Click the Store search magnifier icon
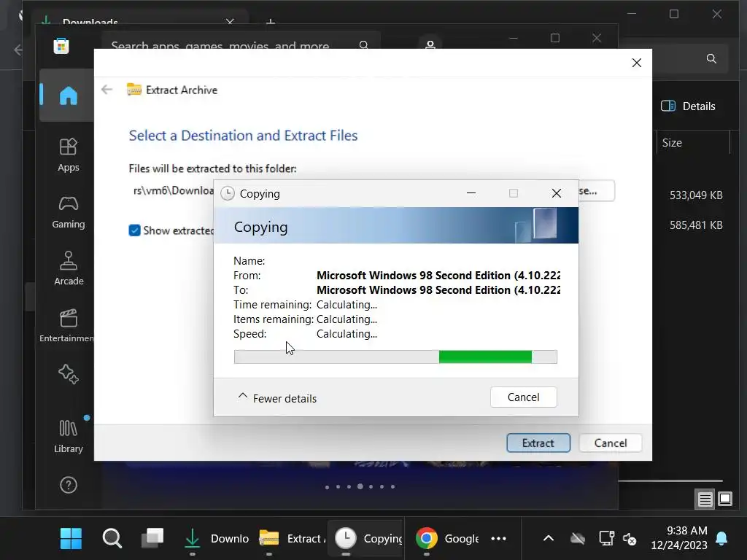This screenshot has width=747, height=560. (363, 45)
